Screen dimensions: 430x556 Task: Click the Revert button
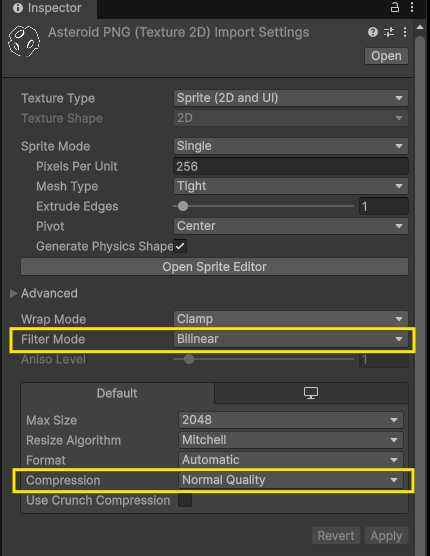pos(336,535)
